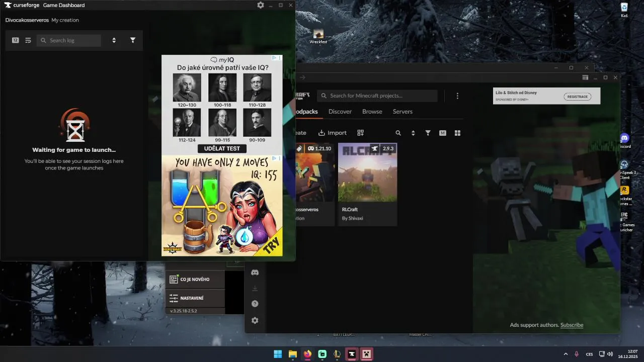Click the UDĚLAT TEST ad button
Image resolution: width=644 pixels, height=362 pixels.
click(222, 148)
